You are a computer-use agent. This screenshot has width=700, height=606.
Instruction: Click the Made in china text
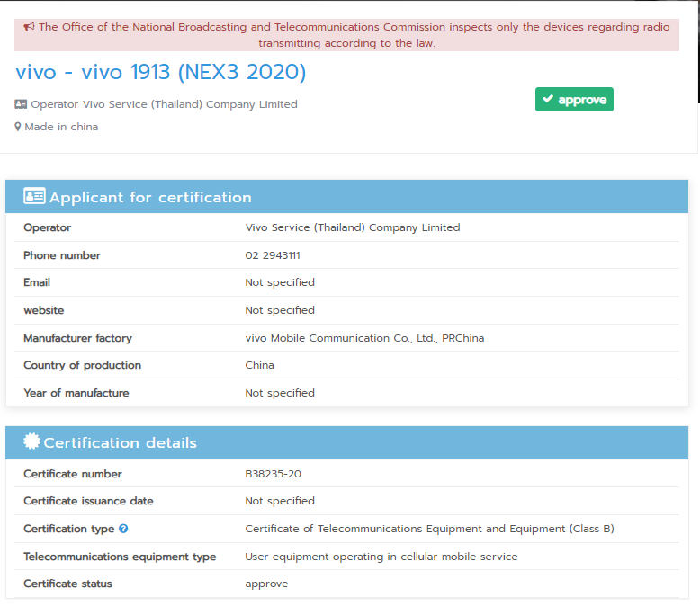(61, 127)
